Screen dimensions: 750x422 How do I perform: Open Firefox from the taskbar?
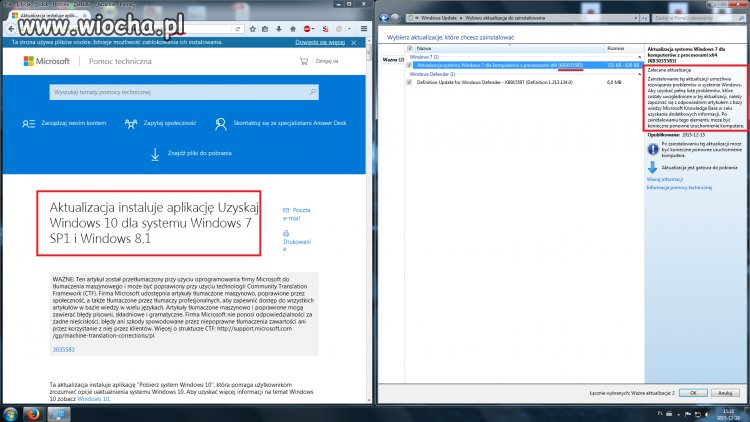(33, 414)
